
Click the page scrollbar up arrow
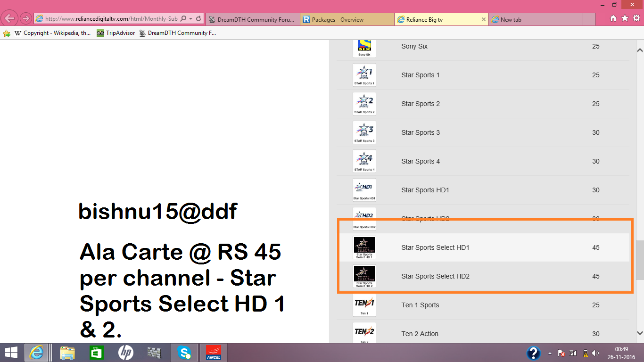click(640, 49)
